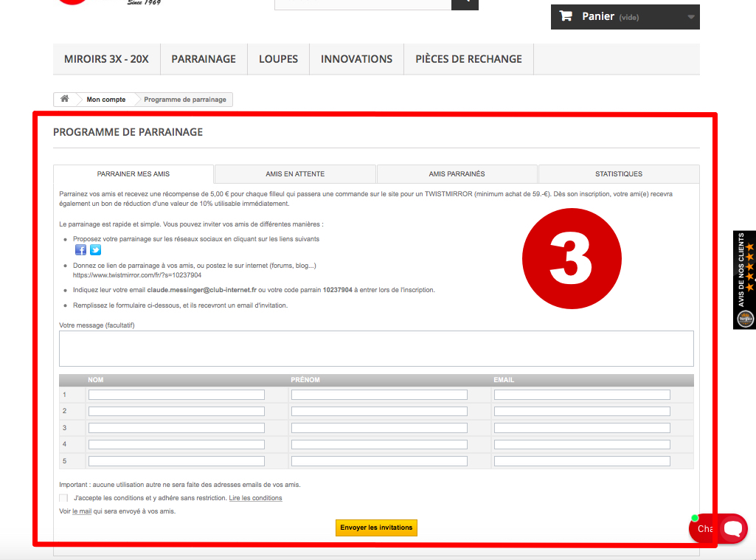Switch to the Amis parrainés tab
Screen dimensions: 756x560
pos(457,173)
